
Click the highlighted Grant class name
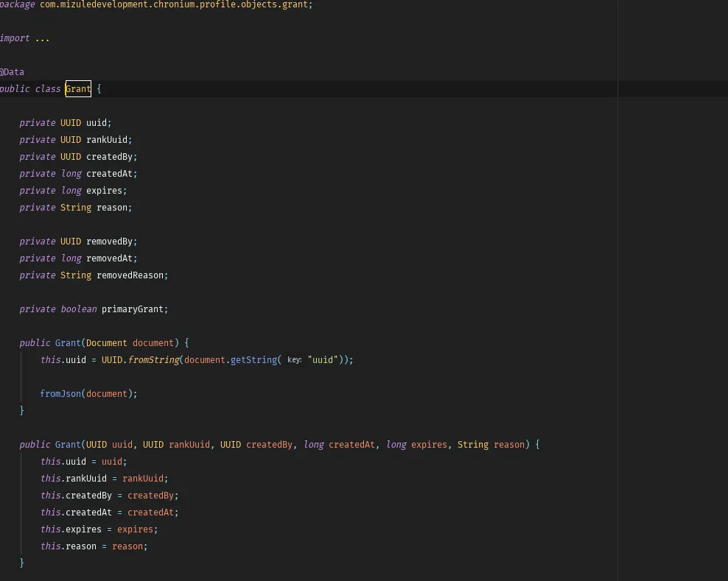[78, 89]
